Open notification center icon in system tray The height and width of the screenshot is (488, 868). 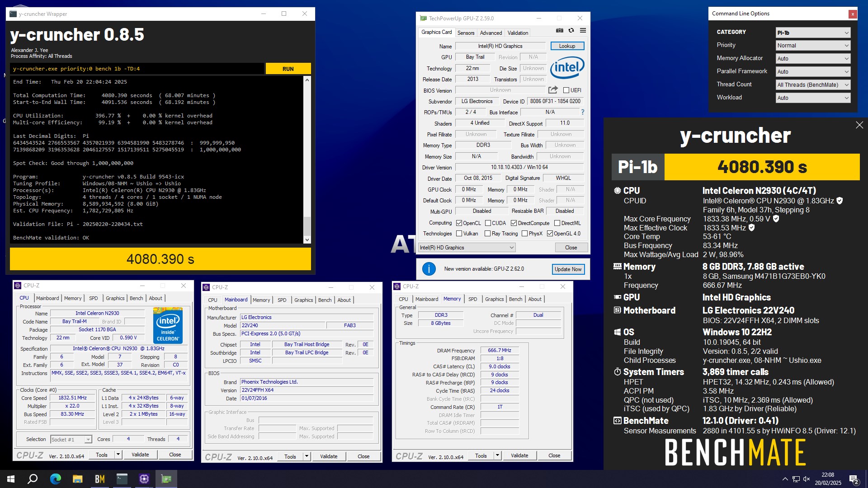tap(854, 479)
